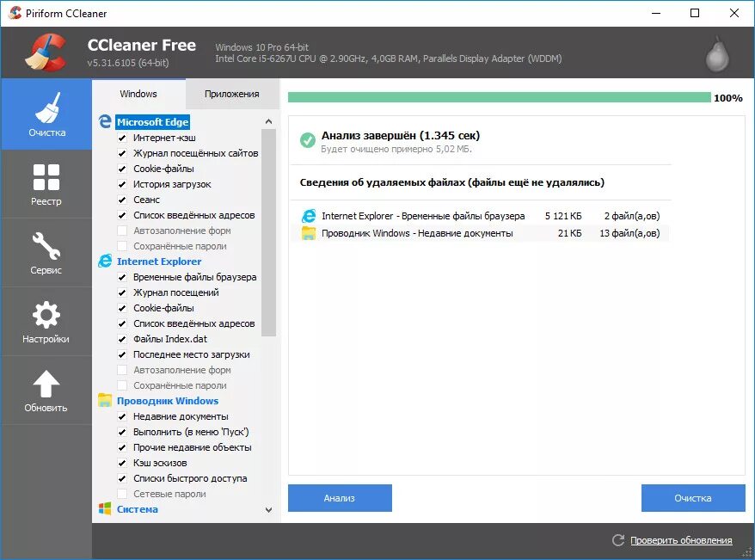
Task: Click the pear icon in the header
Action: (717, 54)
